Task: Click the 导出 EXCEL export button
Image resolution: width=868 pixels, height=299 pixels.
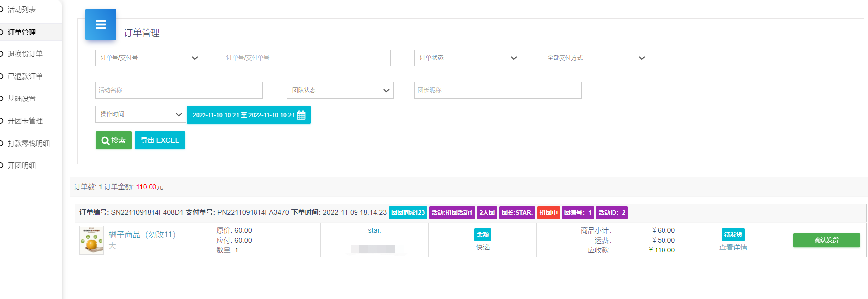Action: [159, 140]
